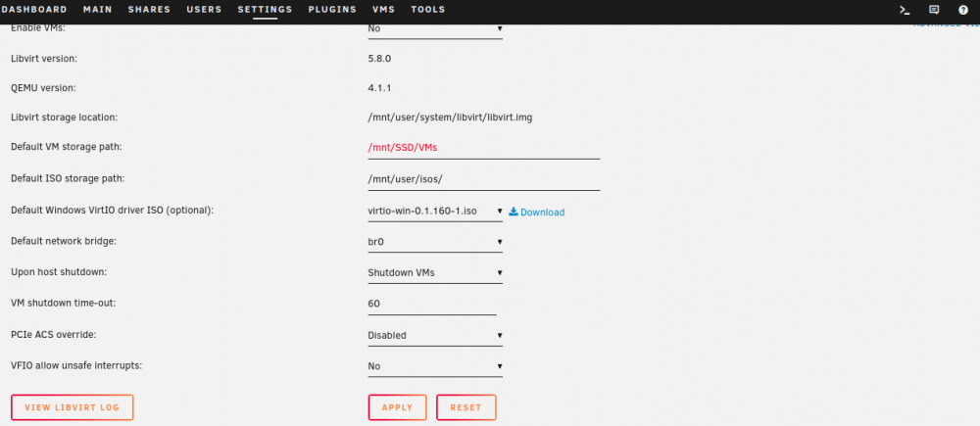Click the 'VM shutdown time-out:' label
Image resolution: width=980 pixels, height=426 pixels.
pos(64,303)
